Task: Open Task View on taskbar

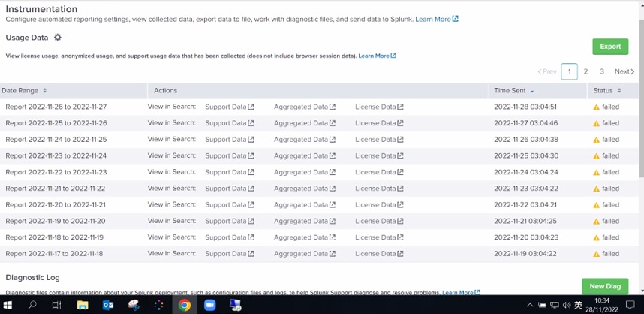Action: pyautogui.click(x=57, y=305)
